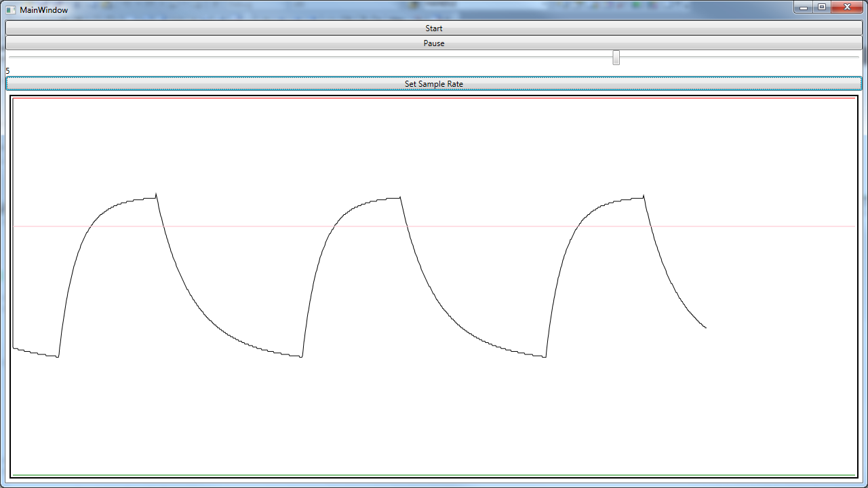This screenshot has height=488, width=868.
Task: Click the pink horizontal threshold line
Action: [x=434, y=226]
